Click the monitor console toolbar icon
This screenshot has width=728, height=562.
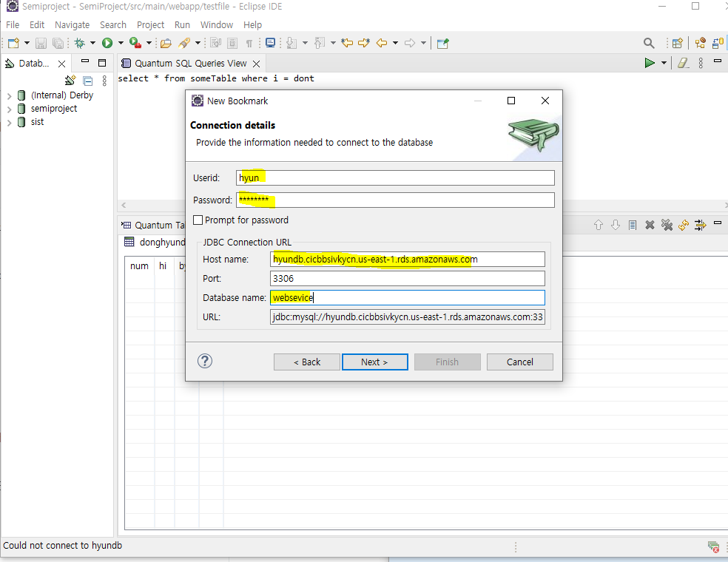coord(270,43)
